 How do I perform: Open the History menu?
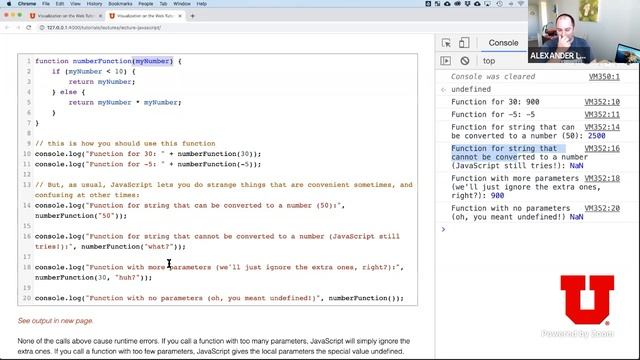[x=94, y=4]
